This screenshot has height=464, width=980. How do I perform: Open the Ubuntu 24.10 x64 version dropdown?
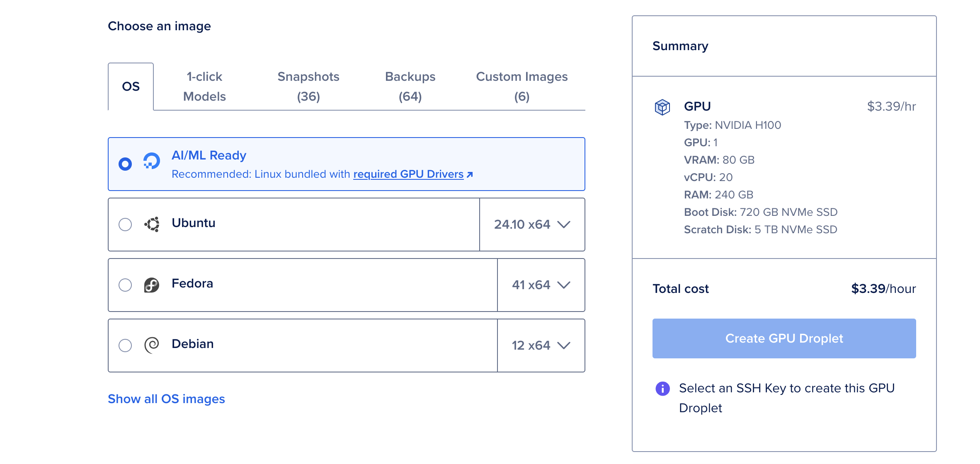coord(532,225)
